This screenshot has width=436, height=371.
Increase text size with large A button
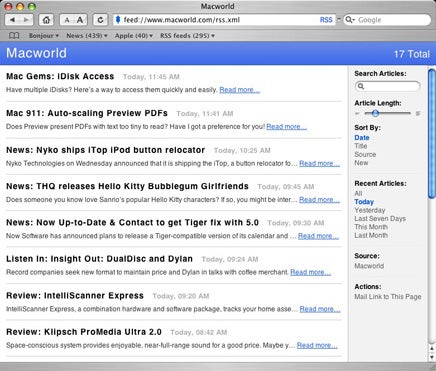point(80,20)
